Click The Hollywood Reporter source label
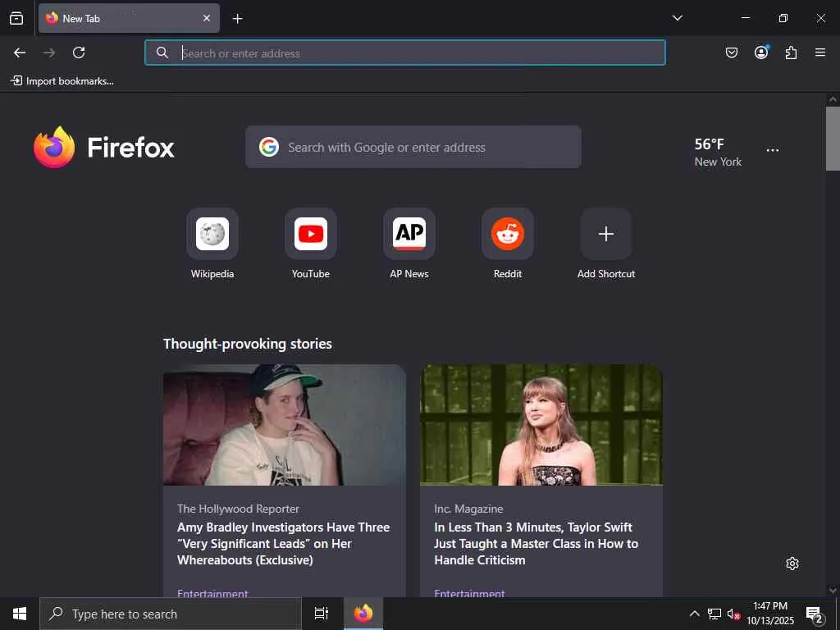 [x=239, y=509]
